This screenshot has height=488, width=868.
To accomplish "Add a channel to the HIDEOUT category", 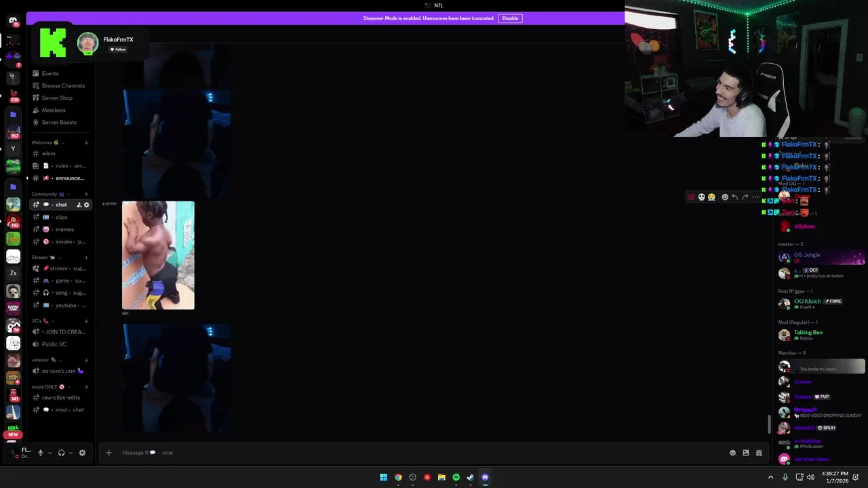I will tap(86, 360).
